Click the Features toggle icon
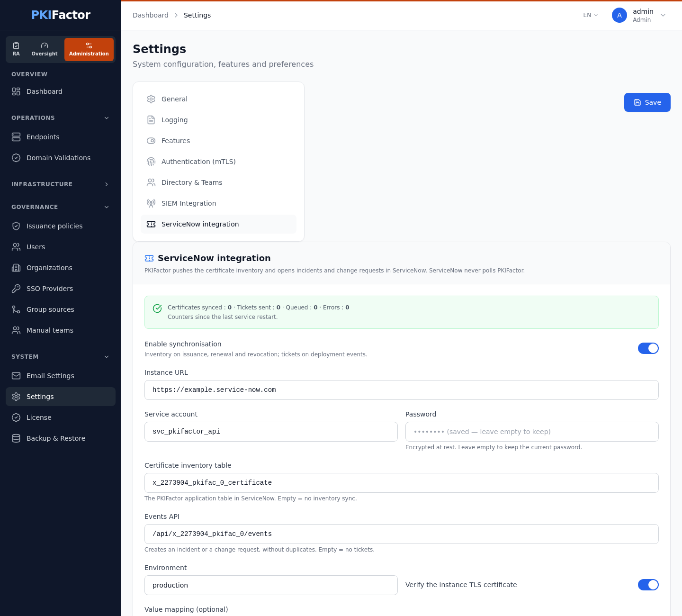The height and width of the screenshot is (616, 682). pos(151,141)
